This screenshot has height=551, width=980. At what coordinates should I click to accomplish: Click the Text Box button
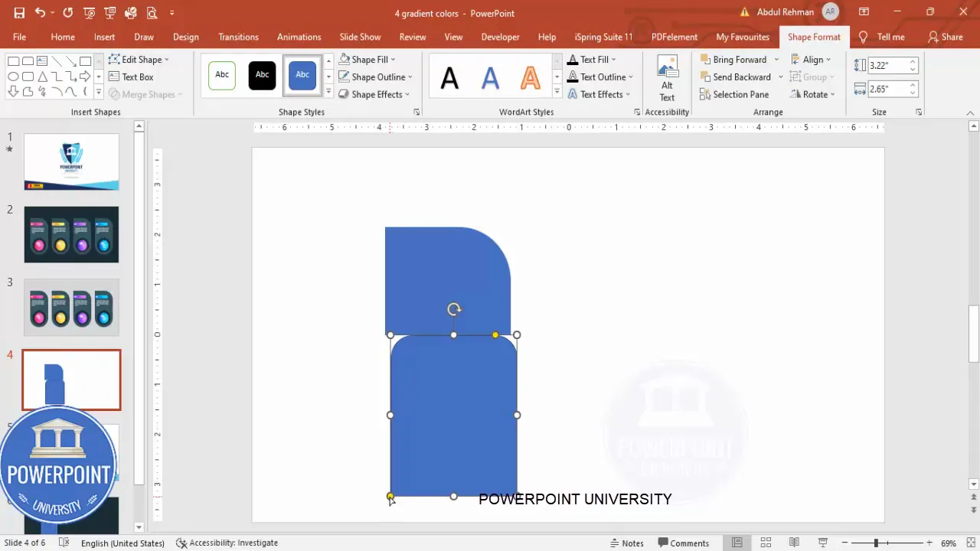[x=131, y=77]
